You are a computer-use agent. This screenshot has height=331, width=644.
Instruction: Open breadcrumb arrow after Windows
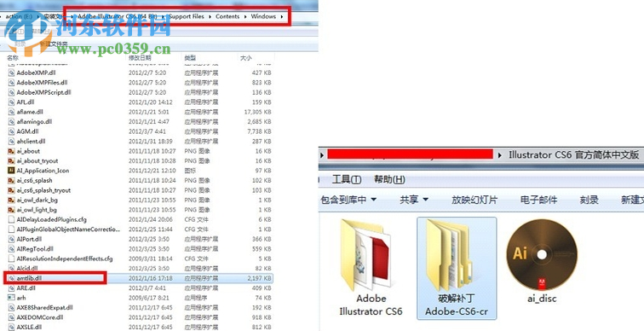click(x=282, y=16)
